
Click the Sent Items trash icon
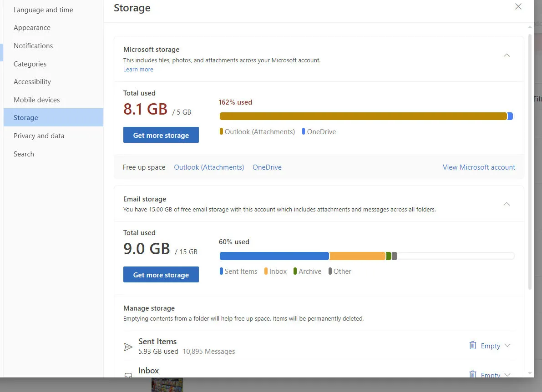473,346
